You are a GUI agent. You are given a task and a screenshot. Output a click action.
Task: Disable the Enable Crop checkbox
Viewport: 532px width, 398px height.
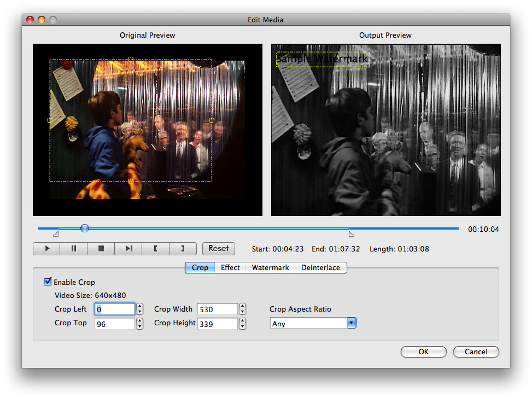point(48,282)
